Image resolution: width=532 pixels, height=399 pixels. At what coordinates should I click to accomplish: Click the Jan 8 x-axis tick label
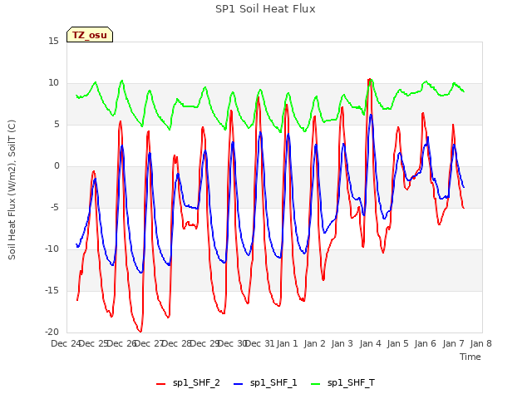click(480, 343)
